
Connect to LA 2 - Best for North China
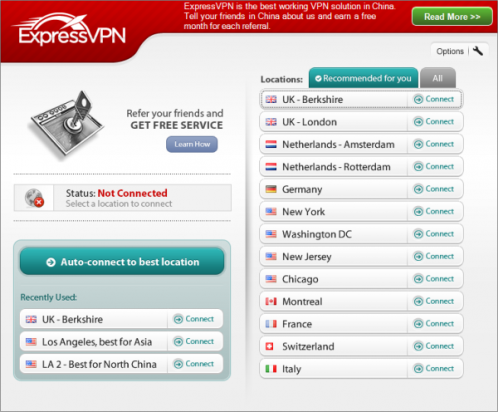tap(194, 364)
